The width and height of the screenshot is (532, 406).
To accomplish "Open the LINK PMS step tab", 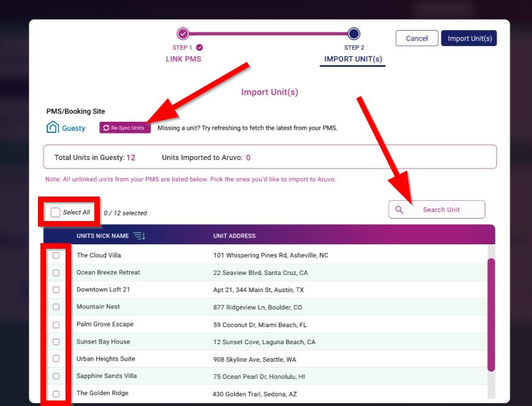I will click(183, 59).
